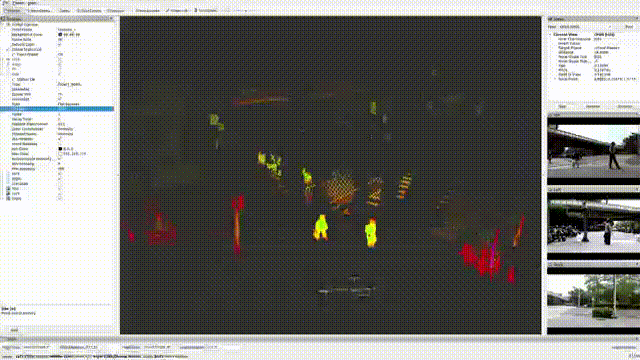640x360 pixels.
Task: Activate the 2D Pose Estimate tool
Action: (x=147, y=11)
